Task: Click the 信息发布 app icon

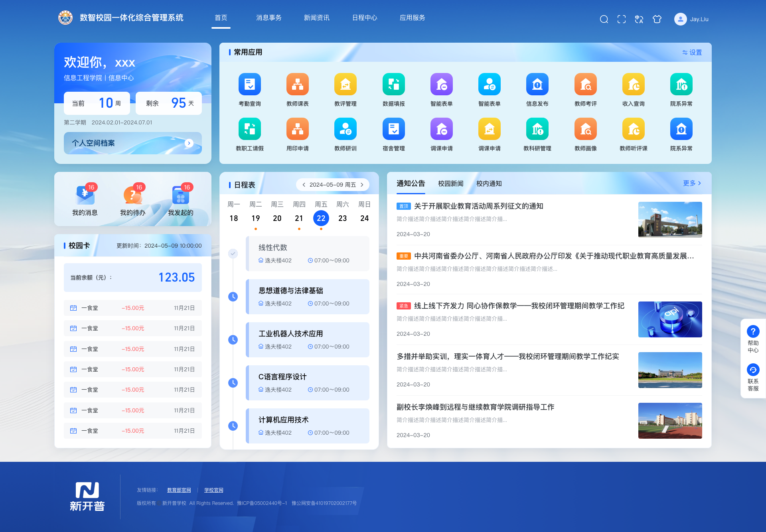Action: pos(537,85)
